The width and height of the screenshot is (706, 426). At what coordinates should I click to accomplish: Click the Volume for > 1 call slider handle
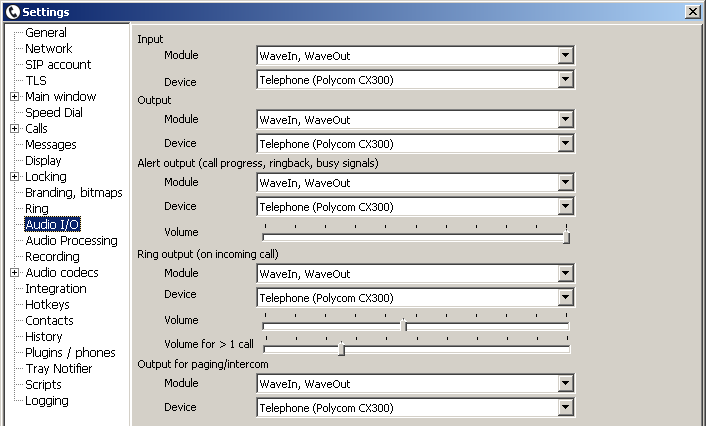(341, 348)
